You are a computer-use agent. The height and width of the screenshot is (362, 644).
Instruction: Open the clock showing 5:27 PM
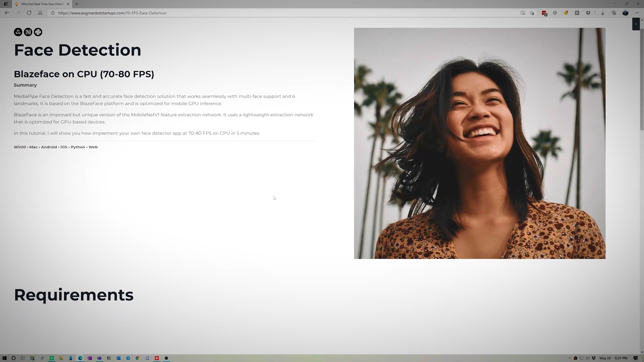pyautogui.click(x=621, y=358)
